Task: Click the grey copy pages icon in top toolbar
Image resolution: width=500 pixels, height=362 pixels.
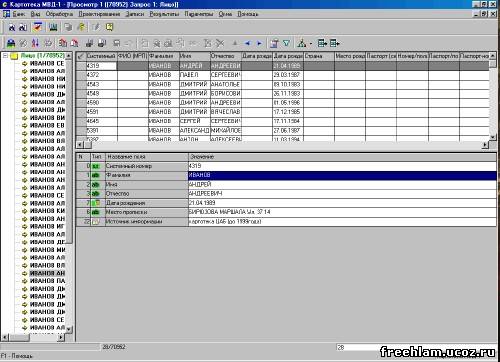Action: click(68, 27)
